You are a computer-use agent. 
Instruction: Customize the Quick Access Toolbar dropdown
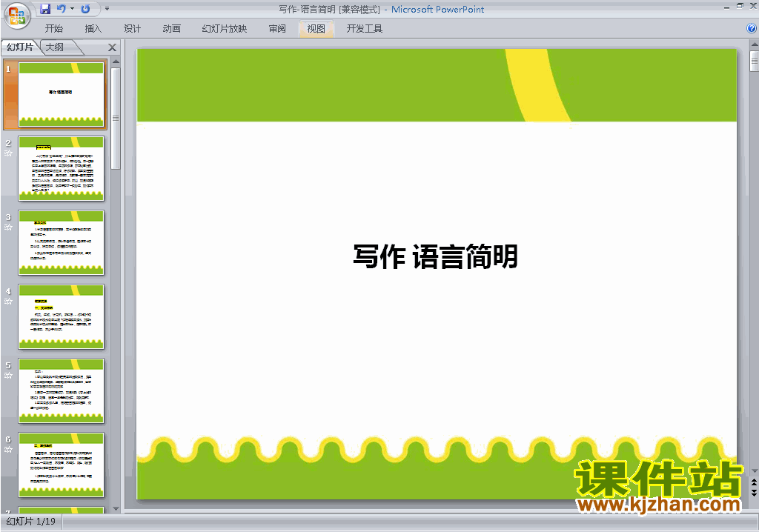(x=107, y=9)
